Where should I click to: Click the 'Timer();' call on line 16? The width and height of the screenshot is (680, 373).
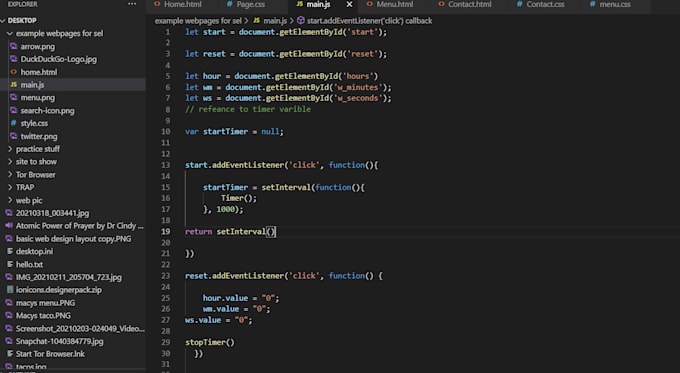click(x=239, y=198)
